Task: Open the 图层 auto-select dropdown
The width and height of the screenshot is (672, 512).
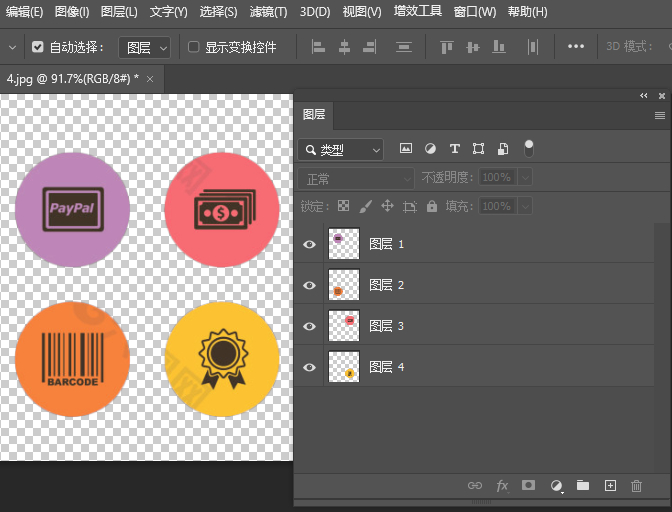Action: pos(145,47)
